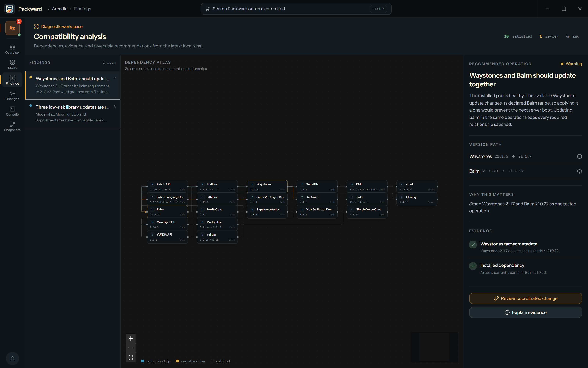This screenshot has height=368, width=588.
Task: Click the Diagnostic workspace scan icon
Action: click(x=36, y=26)
